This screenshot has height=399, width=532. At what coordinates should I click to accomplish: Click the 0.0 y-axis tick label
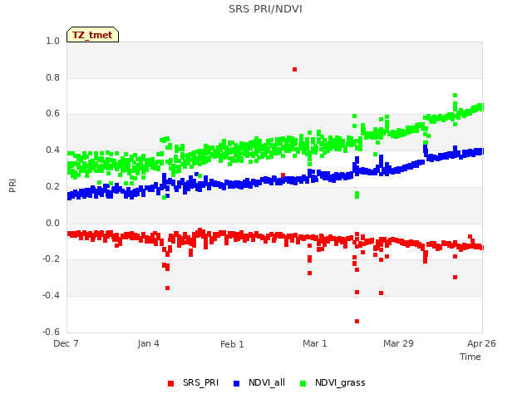(52, 224)
